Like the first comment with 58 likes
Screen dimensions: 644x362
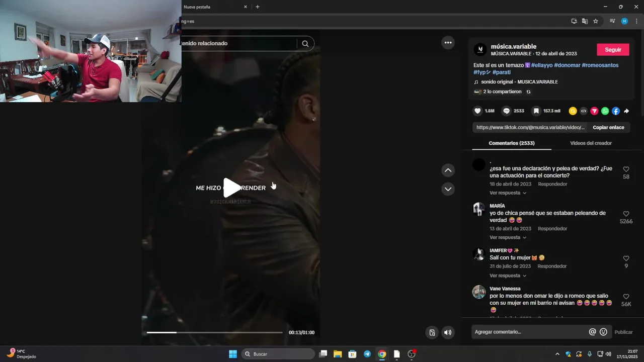626,169
